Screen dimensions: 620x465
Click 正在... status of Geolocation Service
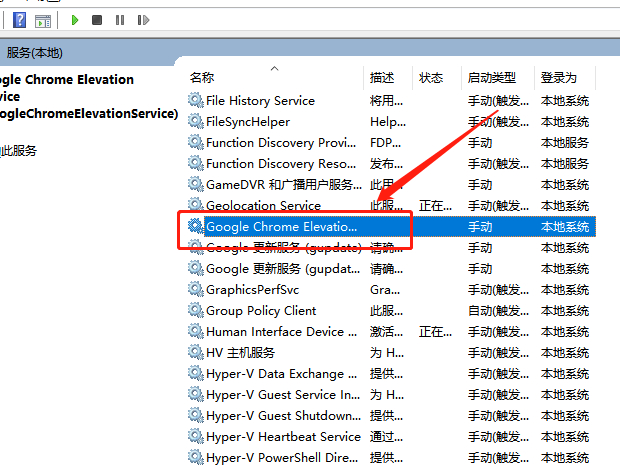[x=435, y=206]
